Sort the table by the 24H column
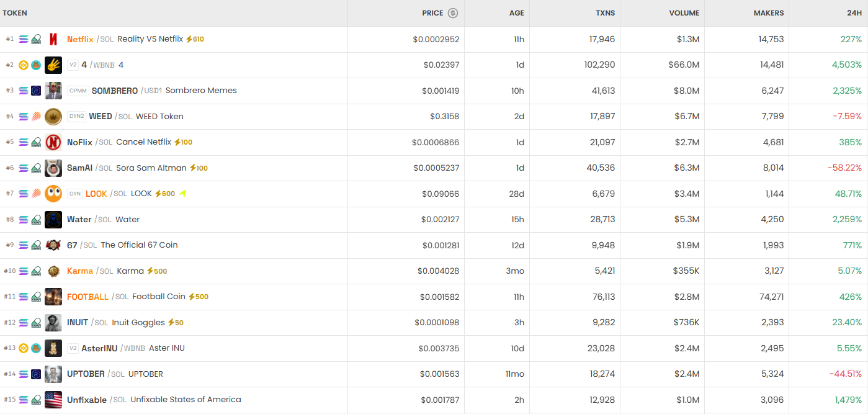 [854, 13]
